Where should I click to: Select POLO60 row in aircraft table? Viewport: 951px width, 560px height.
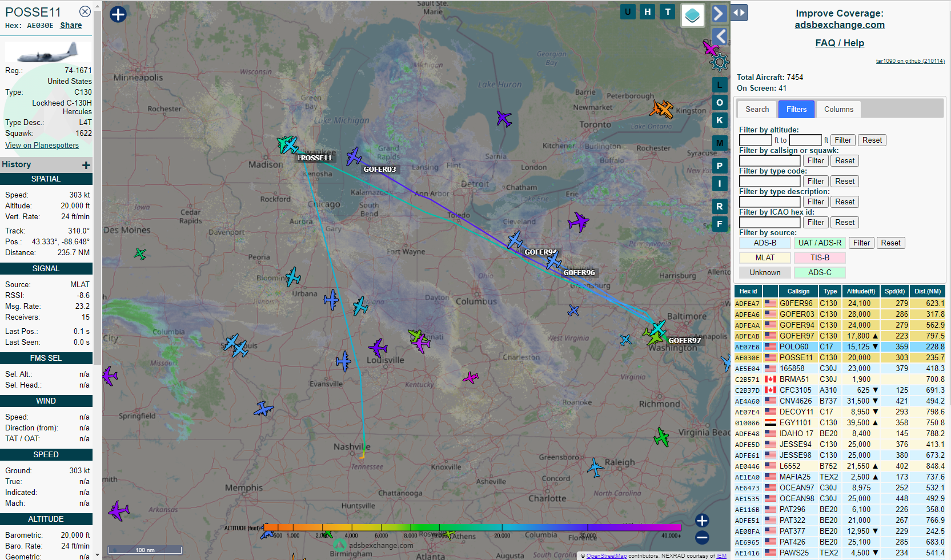coord(840,347)
